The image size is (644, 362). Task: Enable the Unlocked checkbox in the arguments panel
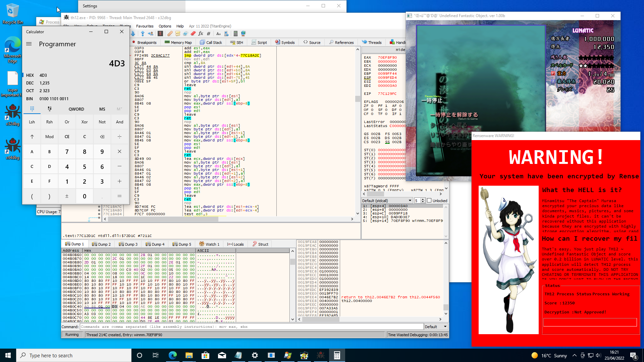coord(429,200)
